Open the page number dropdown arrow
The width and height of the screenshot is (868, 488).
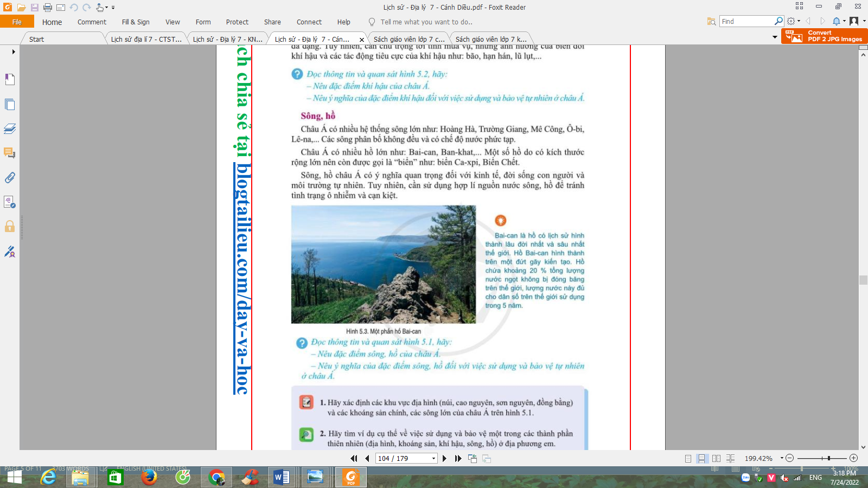pyautogui.click(x=433, y=458)
